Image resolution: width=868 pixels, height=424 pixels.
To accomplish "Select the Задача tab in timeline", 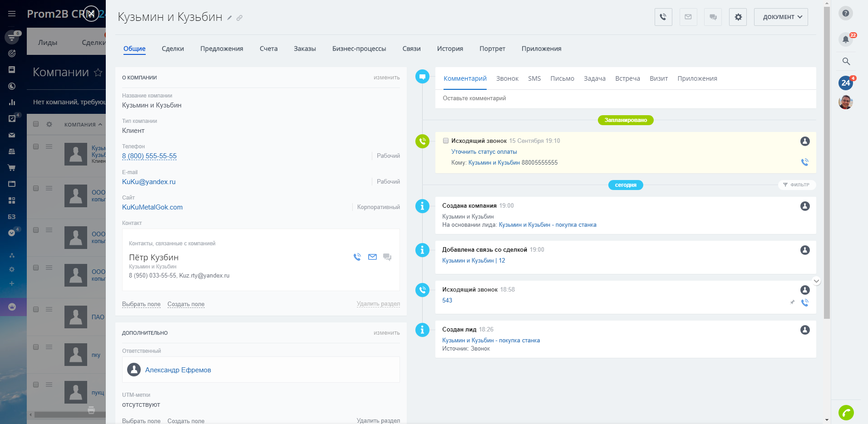I will tap(594, 78).
